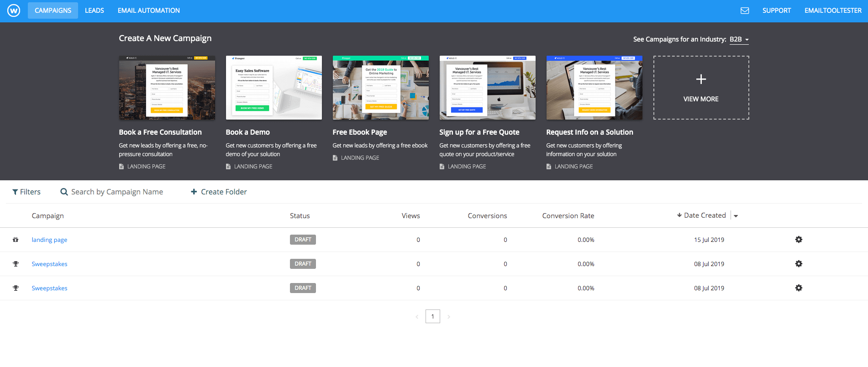Select Book a Demo template thumbnail
868x367 pixels.
pos(274,88)
